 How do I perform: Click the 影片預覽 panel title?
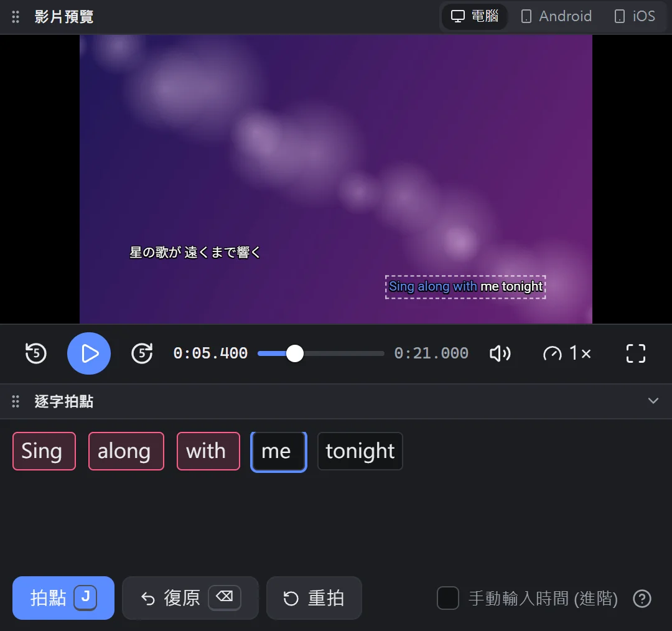tap(64, 17)
